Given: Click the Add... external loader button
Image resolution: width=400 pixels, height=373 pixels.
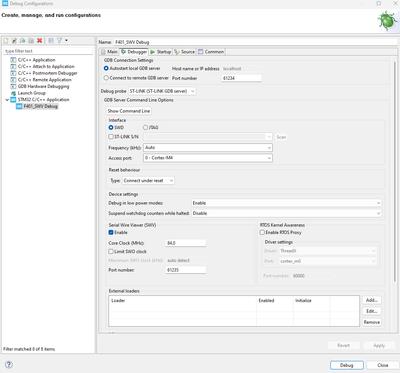Looking at the screenshot, I should [x=372, y=300].
